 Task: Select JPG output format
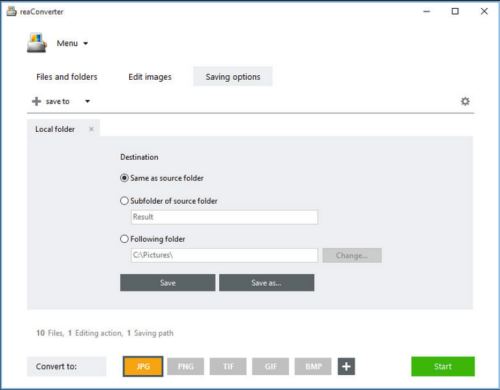tap(143, 366)
